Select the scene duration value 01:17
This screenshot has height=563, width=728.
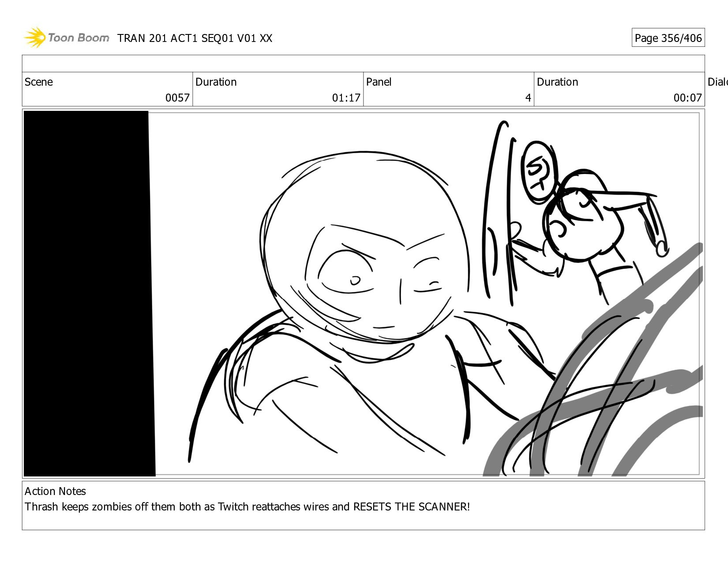click(x=346, y=98)
